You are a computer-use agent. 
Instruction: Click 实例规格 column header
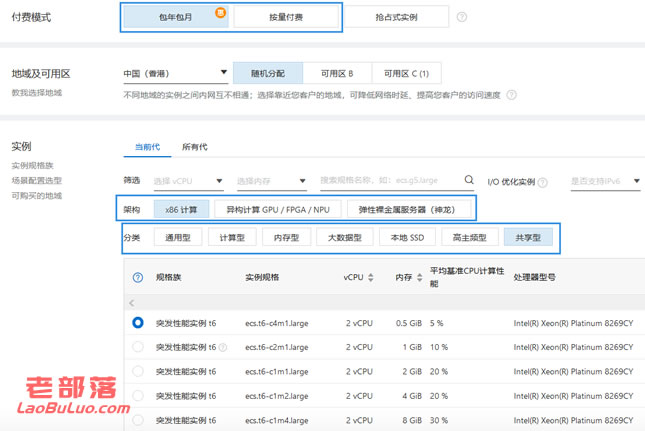coord(262,277)
